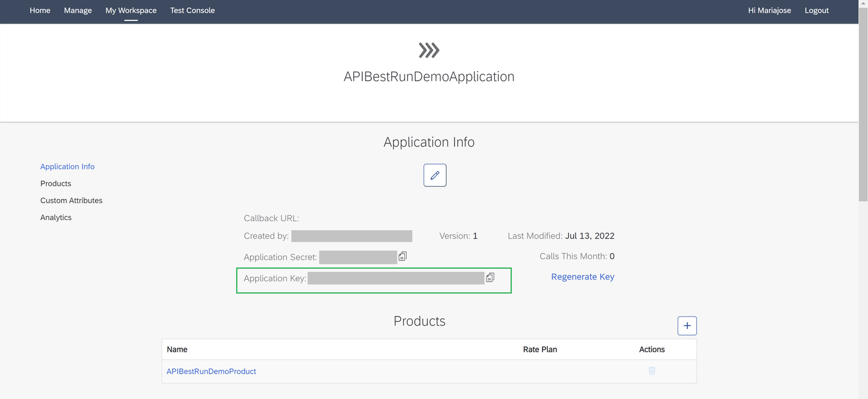The height and width of the screenshot is (399, 868).
Task: Select the My Workspace tab
Action: [131, 10]
